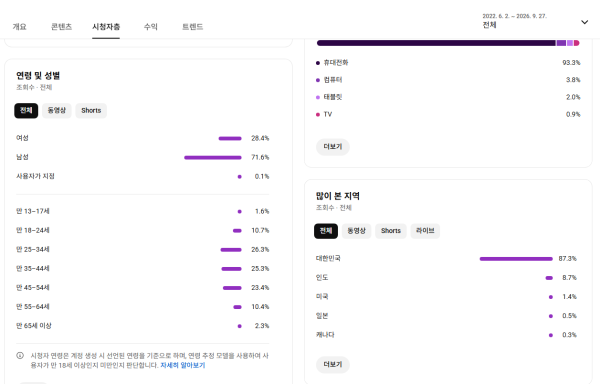Screen dimensions: 600x384
Task: Select 전체 chip in 연령 및 성별 card
Action: [x=26, y=111]
